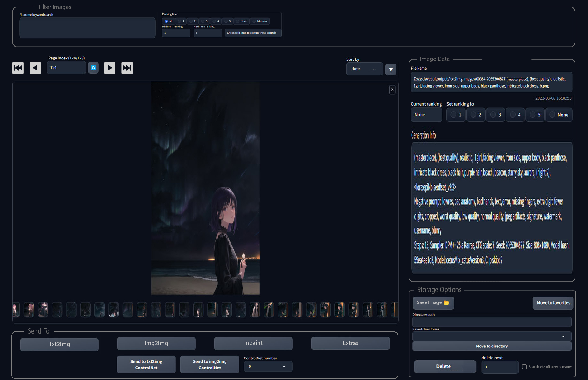Enable Also delete off screen Images
This screenshot has height=380, width=588.
(x=525, y=367)
